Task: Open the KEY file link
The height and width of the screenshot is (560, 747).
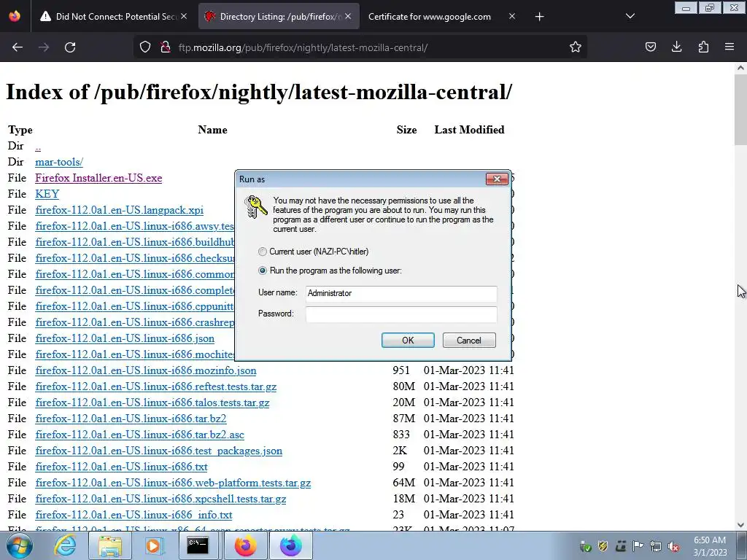Action: (47, 194)
